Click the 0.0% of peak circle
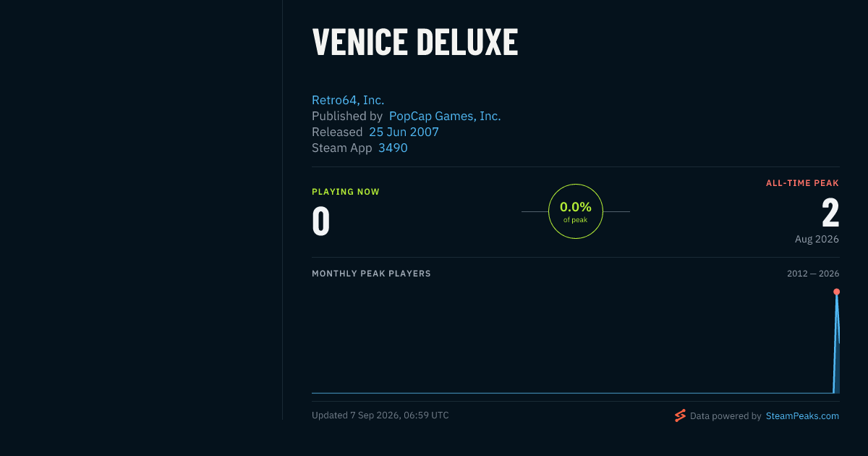This screenshot has height=456, width=868. [576, 211]
